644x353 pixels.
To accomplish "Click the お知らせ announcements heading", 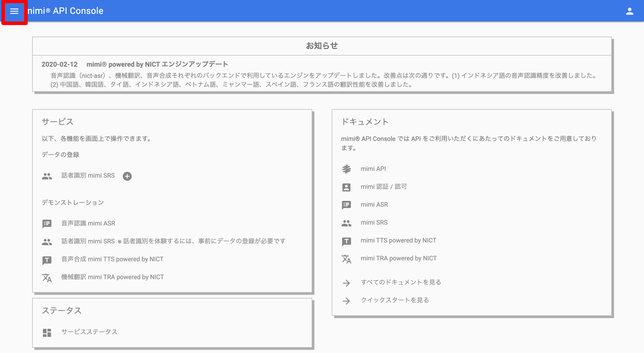I will pos(322,46).
